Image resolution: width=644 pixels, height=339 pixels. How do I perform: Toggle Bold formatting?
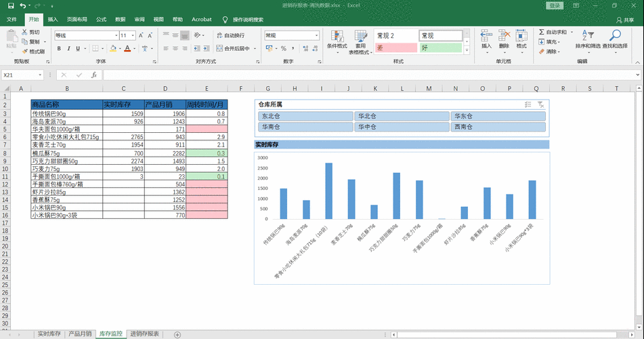point(60,48)
